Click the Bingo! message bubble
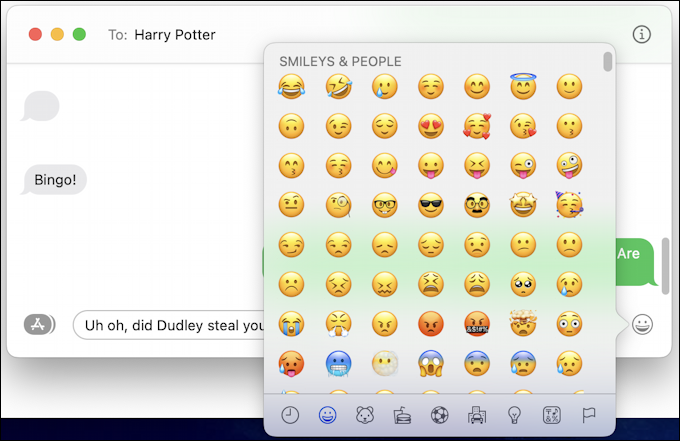The image size is (680, 441). click(x=54, y=180)
